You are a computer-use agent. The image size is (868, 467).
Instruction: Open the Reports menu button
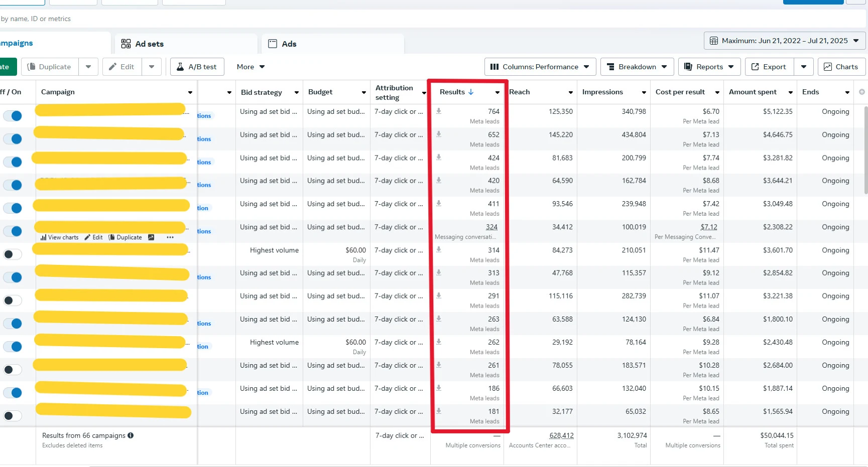[709, 67]
